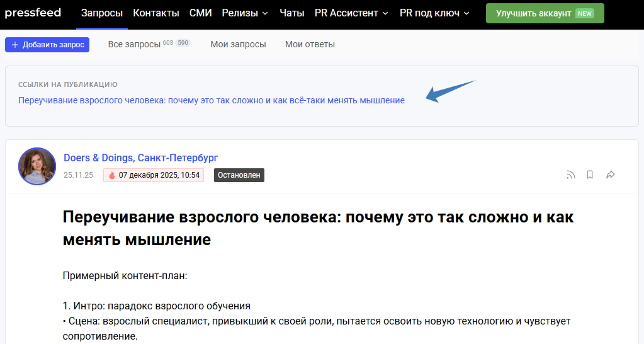This screenshot has height=344, width=644.
Task: Select the Мои ответы tab
Action: 310,44
